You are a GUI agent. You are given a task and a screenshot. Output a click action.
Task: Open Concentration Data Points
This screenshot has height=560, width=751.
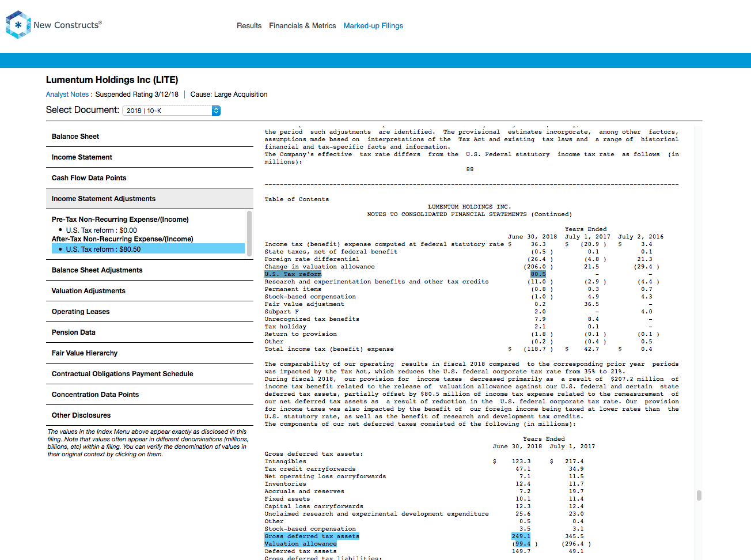[150, 395]
